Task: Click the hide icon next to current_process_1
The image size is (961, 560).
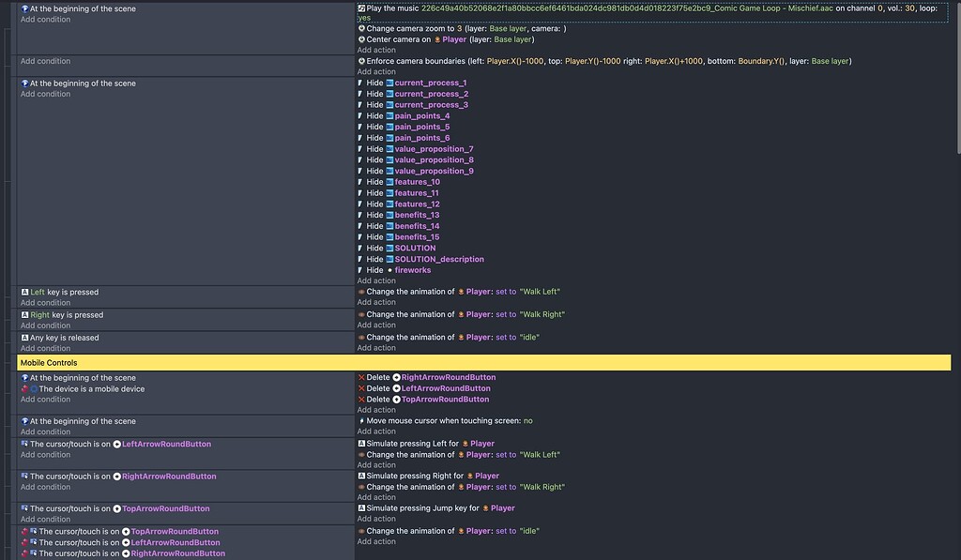Action: pyautogui.click(x=361, y=83)
